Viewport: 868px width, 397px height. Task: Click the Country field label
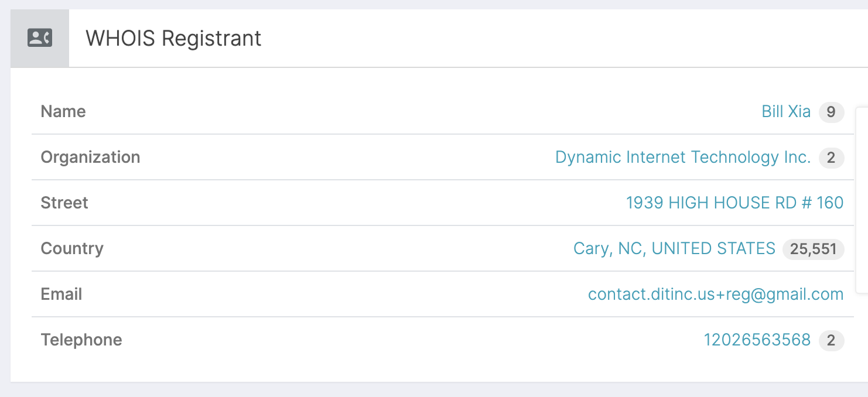72,248
